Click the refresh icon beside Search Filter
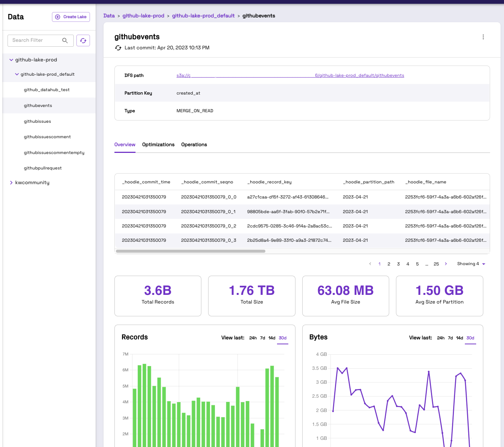 pos(83,40)
